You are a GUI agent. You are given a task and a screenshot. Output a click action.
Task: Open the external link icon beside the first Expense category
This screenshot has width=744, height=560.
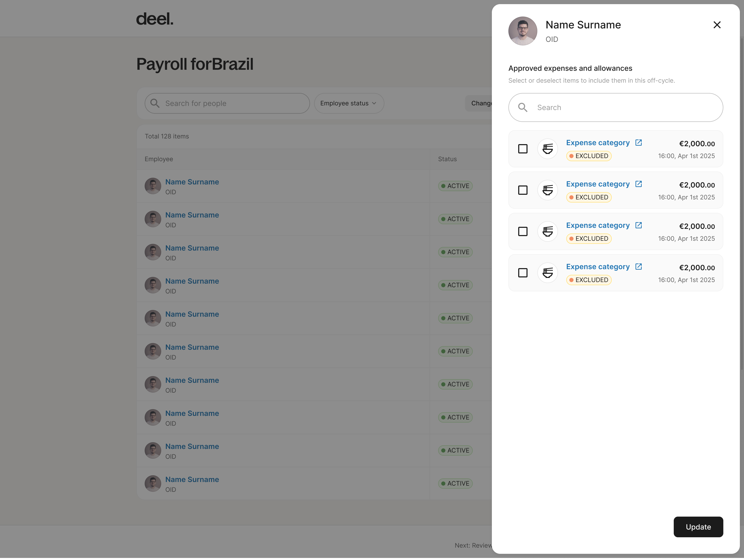click(x=638, y=142)
